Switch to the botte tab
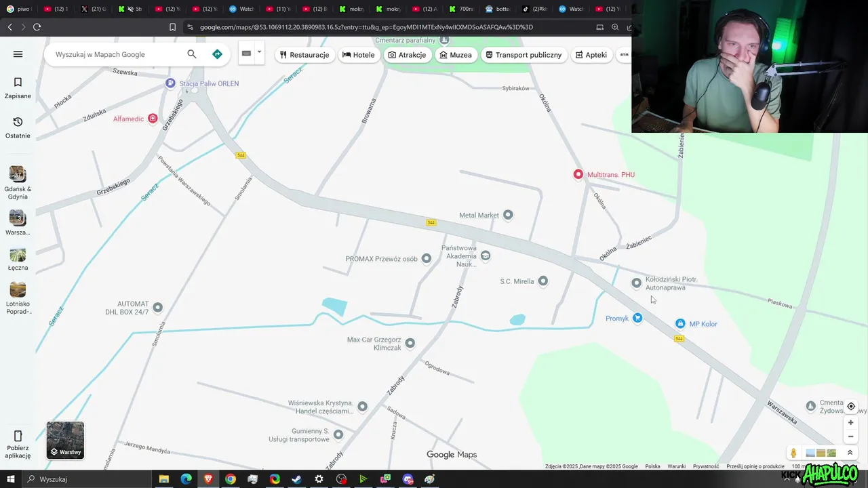The height and width of the screenshot is (488, 868). point(498,9)
